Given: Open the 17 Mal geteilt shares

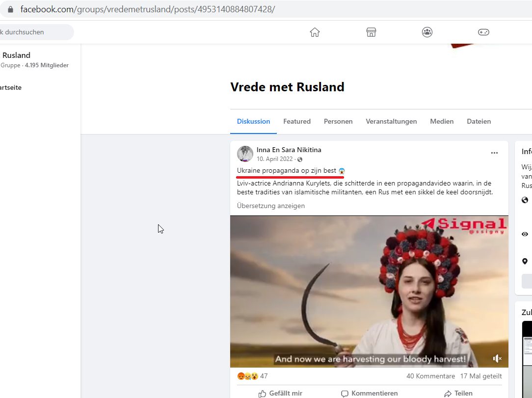Looking at the screenshot, I should (481, 376).
